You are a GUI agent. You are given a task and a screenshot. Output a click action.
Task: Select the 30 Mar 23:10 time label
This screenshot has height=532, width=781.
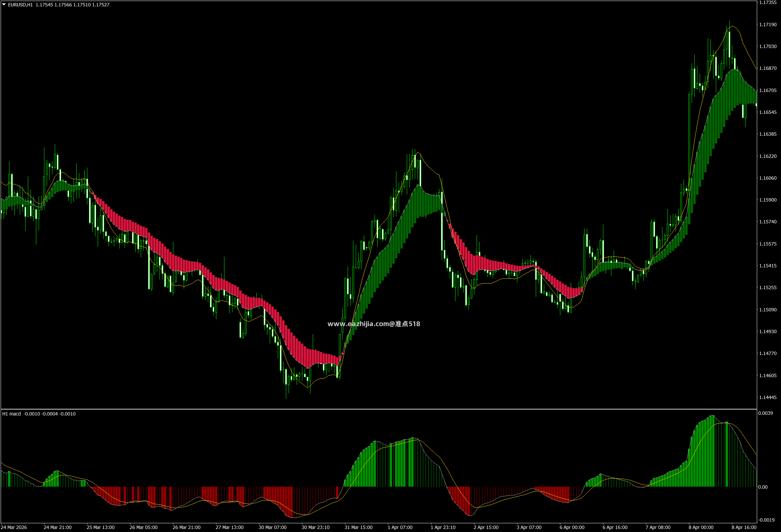(x=315, y=528)
